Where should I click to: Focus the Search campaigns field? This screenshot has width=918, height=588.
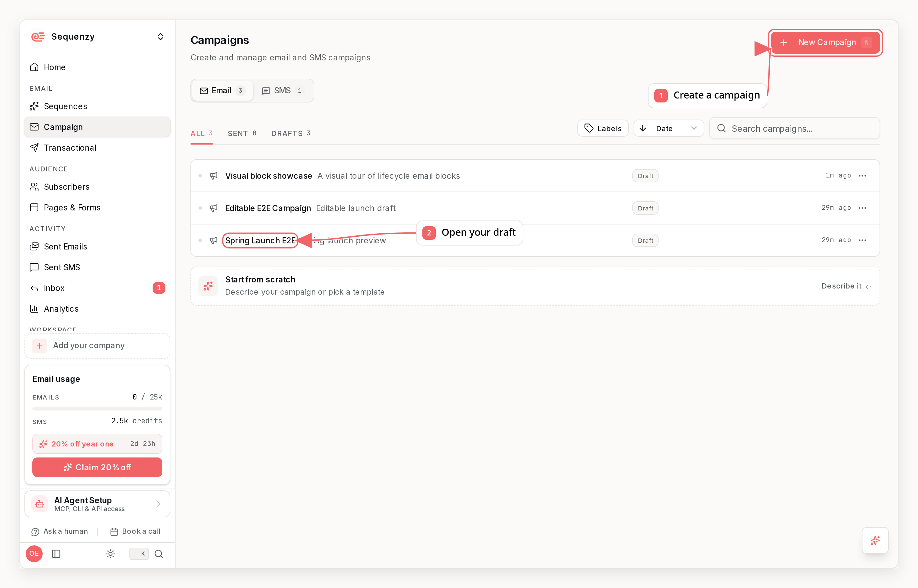(x=795, y=128)
